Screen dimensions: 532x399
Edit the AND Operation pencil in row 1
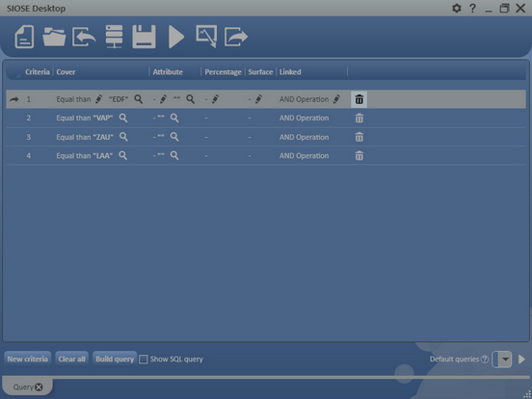336,99
